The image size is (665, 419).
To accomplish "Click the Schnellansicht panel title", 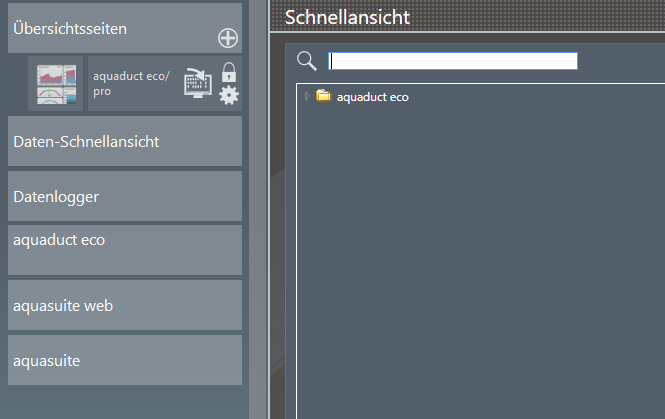I will pyautogui.click(x=347, y=18).
